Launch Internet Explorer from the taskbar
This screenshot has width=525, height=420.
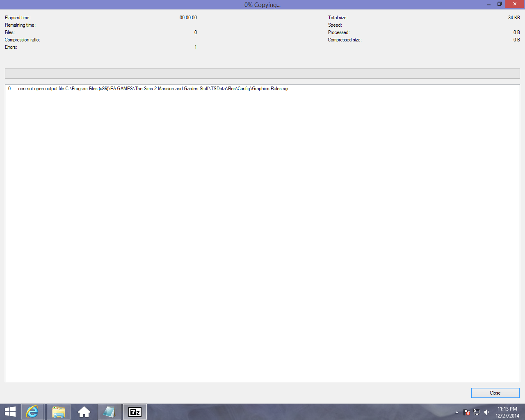[x=32, y=412]
